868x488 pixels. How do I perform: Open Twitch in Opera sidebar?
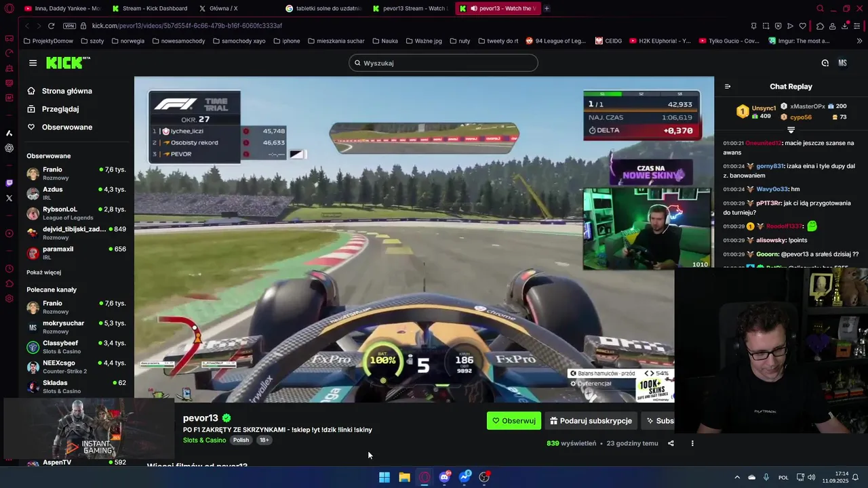coord(9,183)
